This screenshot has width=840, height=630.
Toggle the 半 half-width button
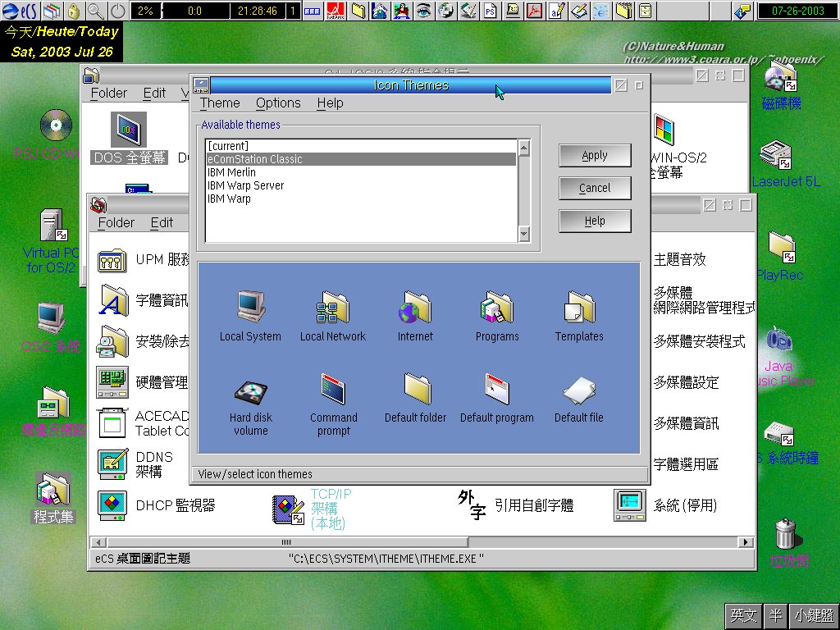775,615
